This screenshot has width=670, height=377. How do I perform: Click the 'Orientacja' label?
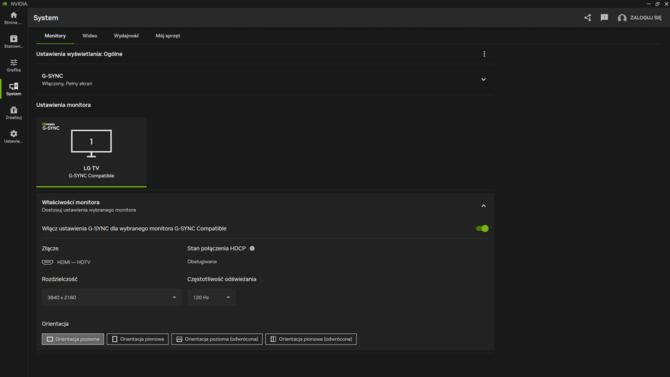pyautogui.click(x=55, y=324)
